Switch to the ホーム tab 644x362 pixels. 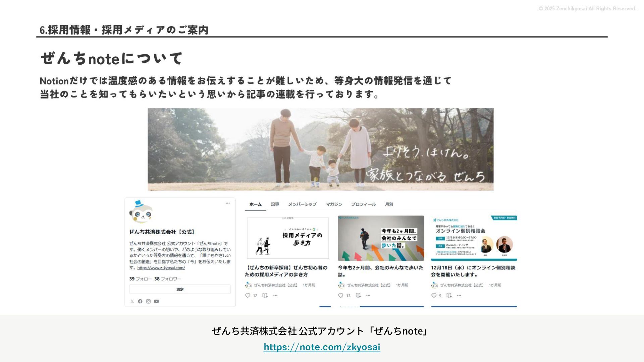coord(255,204)
